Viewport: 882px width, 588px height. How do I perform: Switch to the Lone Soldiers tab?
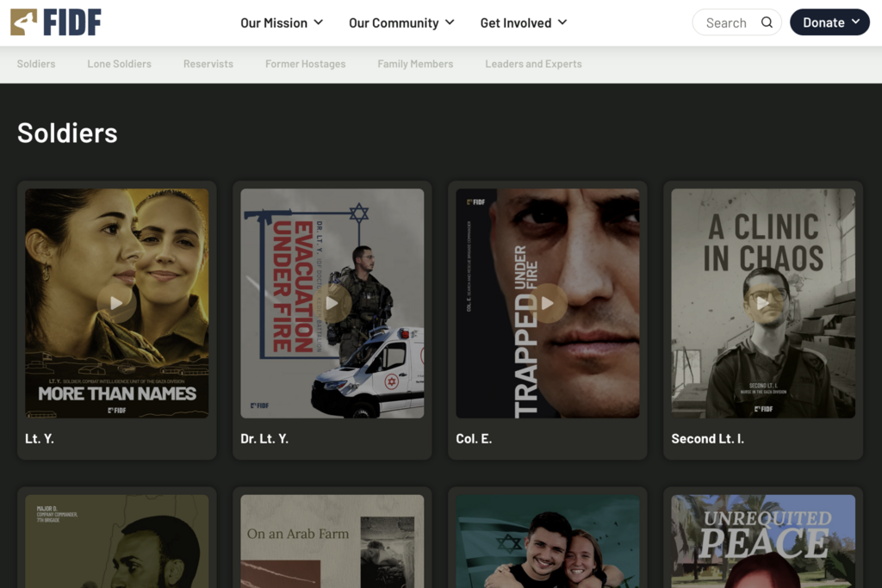[x=119, y=64]
